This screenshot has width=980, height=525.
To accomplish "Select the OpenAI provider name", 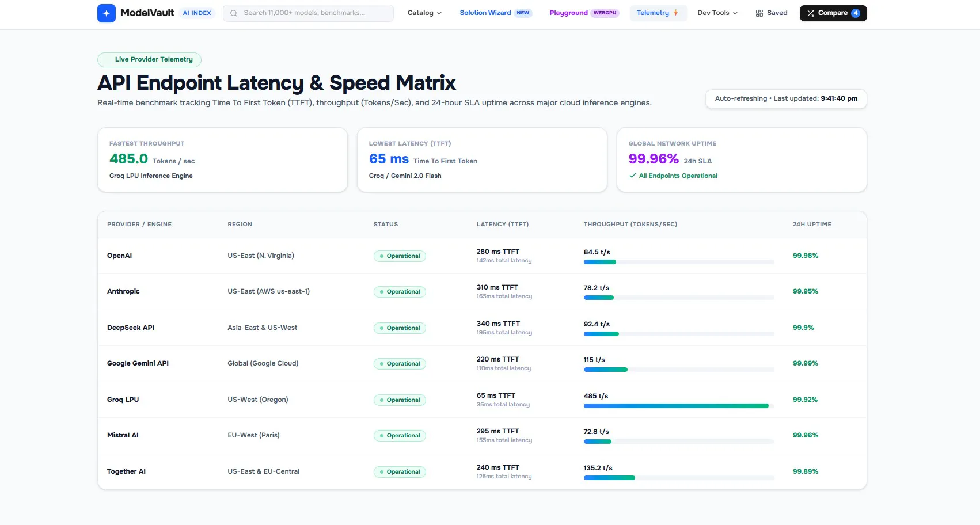I will [120, 256].
